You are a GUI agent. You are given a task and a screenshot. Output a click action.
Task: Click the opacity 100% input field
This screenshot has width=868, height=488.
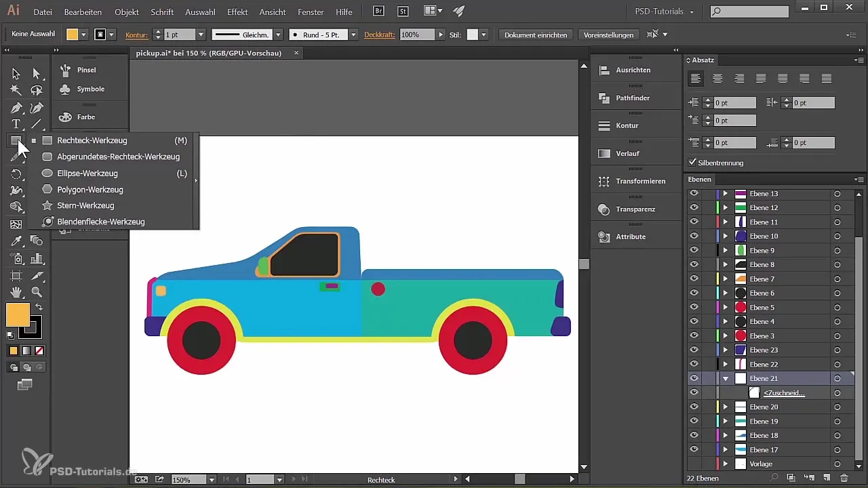(x=417, y=35)
